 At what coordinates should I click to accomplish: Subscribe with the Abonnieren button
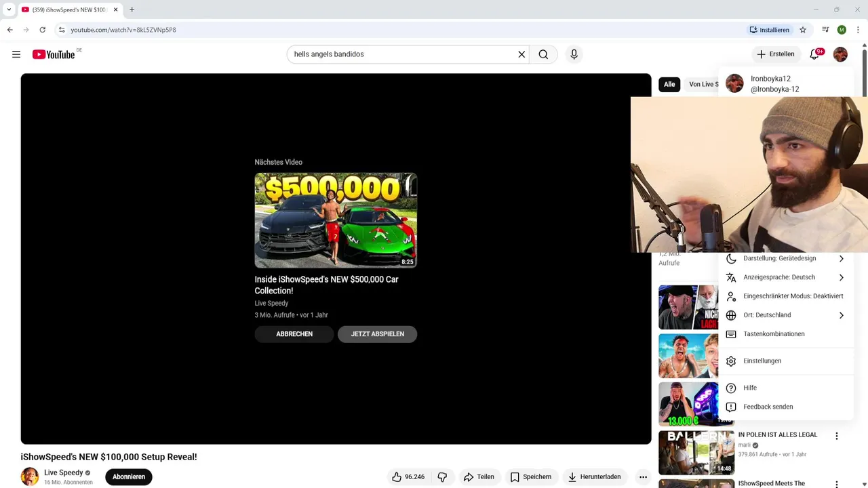pos(129,477)
